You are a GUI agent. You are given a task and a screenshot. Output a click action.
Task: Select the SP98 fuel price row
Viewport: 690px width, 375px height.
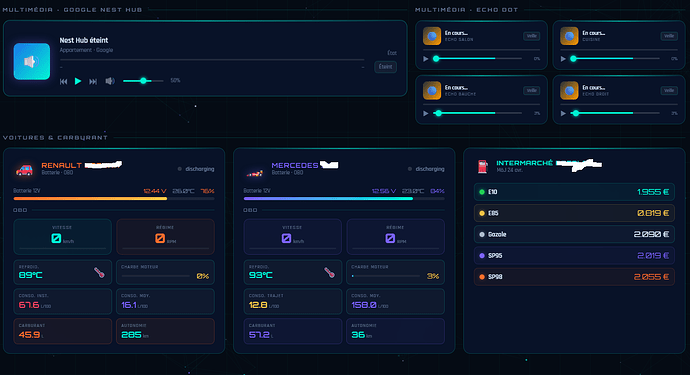coord(574,277)
